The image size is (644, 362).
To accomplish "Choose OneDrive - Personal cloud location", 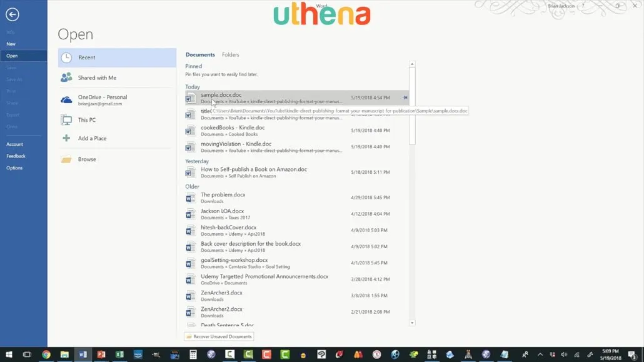I will point(117,100).
